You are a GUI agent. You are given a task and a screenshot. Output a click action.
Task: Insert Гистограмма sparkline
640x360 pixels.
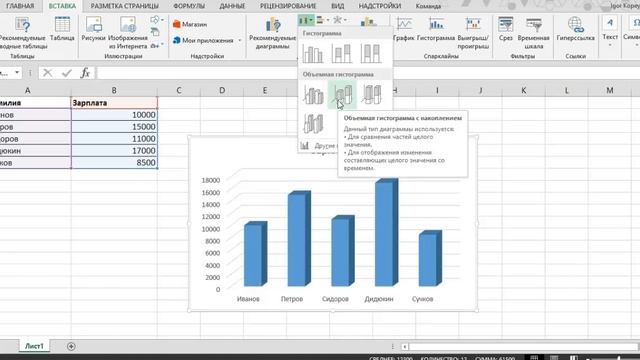436,29
